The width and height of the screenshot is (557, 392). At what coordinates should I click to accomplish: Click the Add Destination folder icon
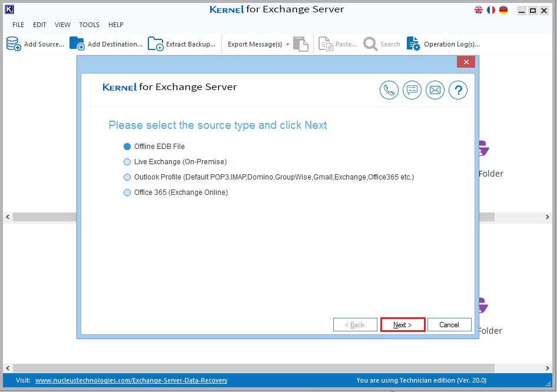click(77, 44)
